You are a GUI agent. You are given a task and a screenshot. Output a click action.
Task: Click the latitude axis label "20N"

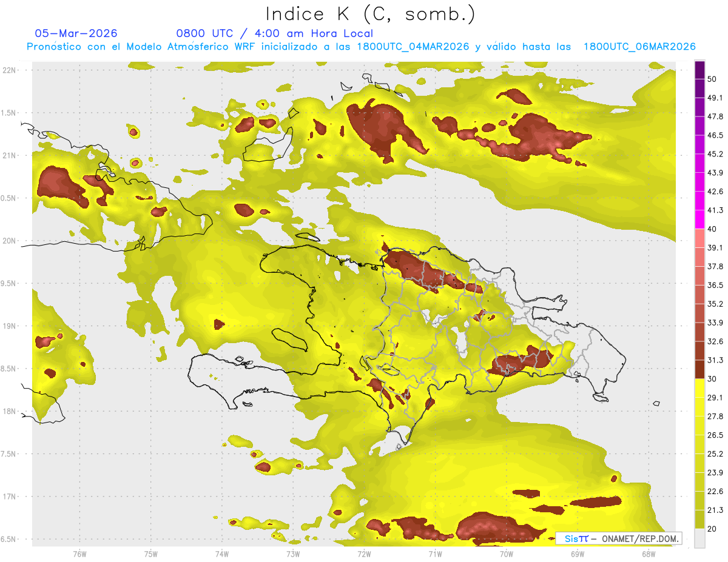10,241
